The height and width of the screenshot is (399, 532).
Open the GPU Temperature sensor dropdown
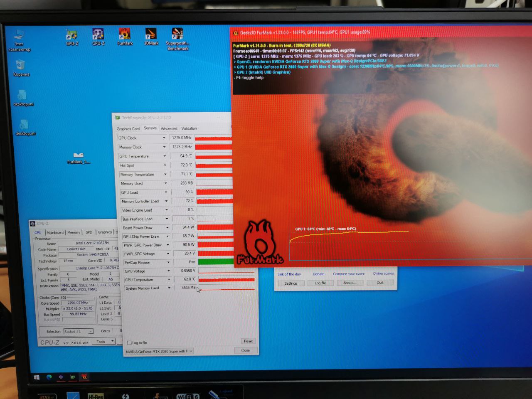click(165, 156)
